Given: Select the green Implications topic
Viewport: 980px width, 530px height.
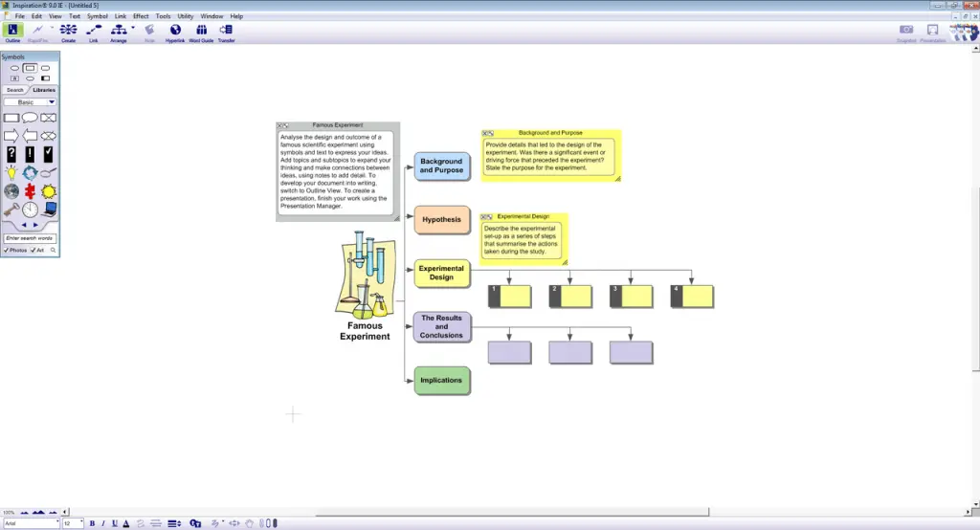Looking at the screenshot, I should click(441, 381).
